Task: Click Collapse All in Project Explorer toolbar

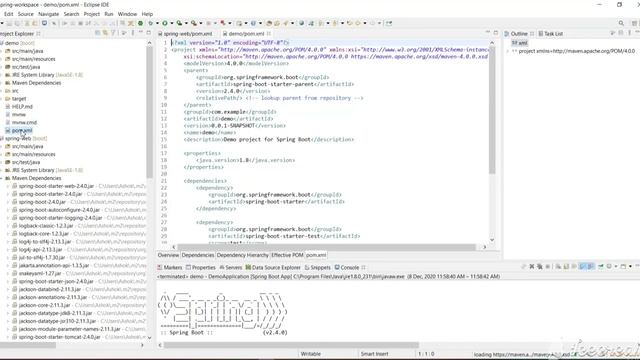Action: [x=98, y=33]
